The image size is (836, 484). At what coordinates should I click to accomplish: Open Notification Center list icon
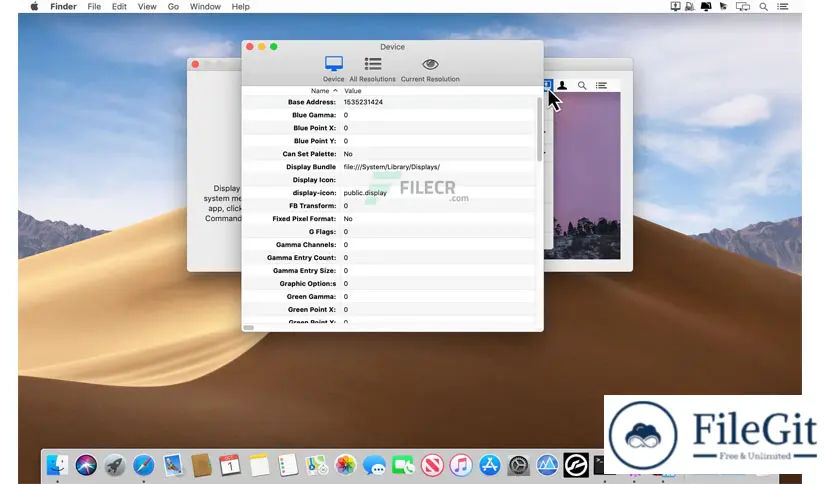point(782,6)
